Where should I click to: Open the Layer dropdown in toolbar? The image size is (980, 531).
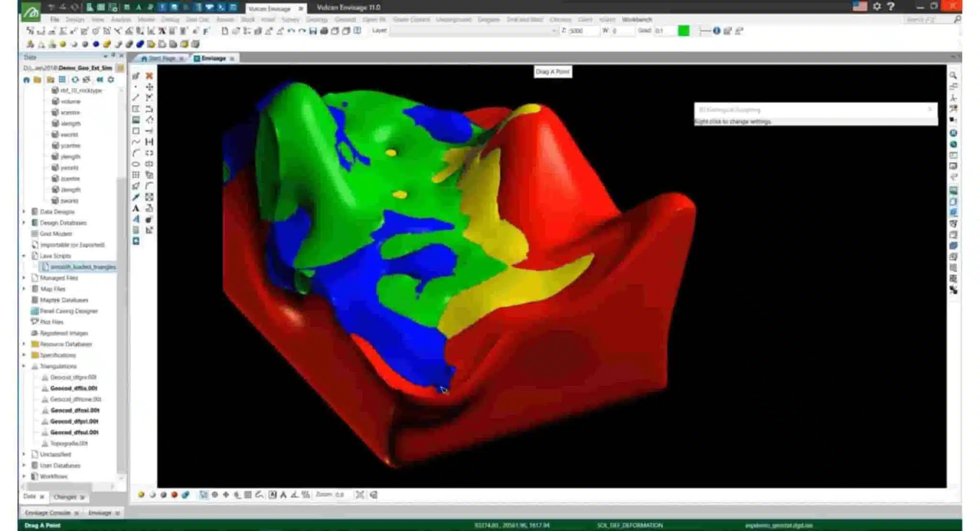pyautogui.click(x=554, y=31)
